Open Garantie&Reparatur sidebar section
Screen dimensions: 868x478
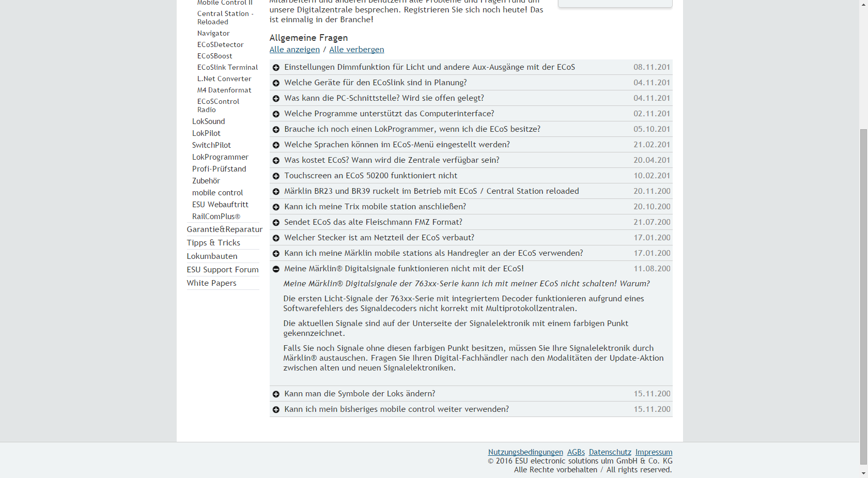click(225, 229)
